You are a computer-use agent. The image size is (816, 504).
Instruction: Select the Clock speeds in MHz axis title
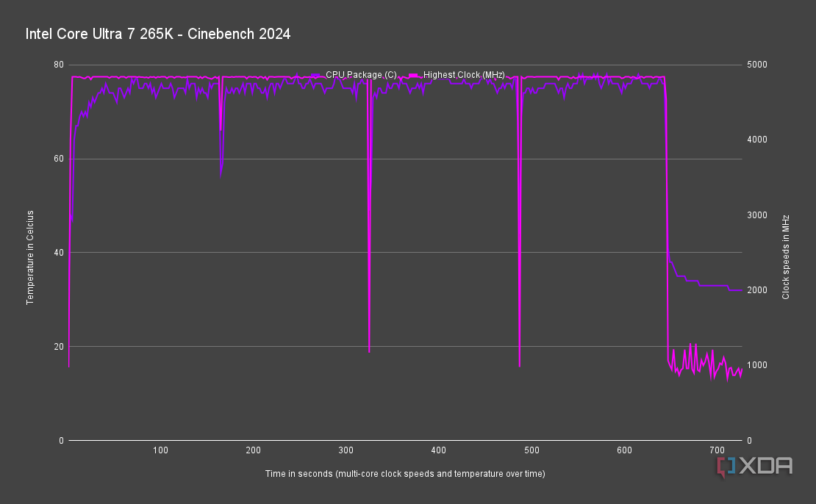click(786, 257)
